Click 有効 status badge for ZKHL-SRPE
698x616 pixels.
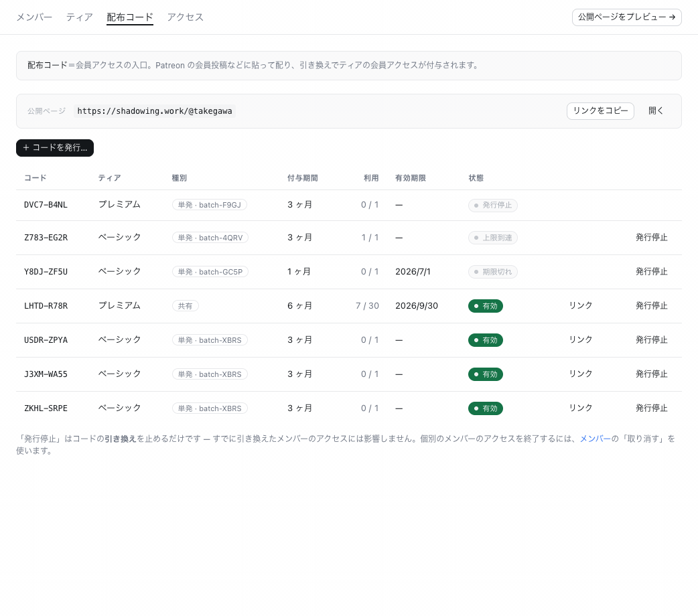click(x=485, y=408)
